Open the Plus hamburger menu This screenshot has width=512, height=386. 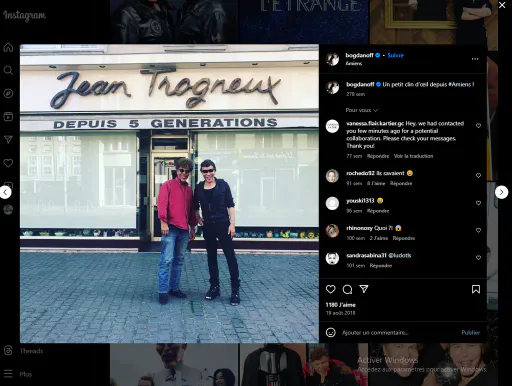click(8, 374)
